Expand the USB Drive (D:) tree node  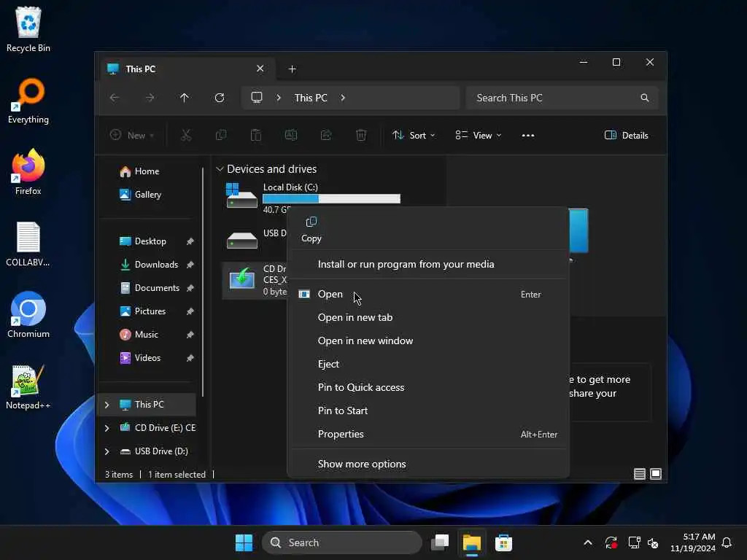[107, 451]
